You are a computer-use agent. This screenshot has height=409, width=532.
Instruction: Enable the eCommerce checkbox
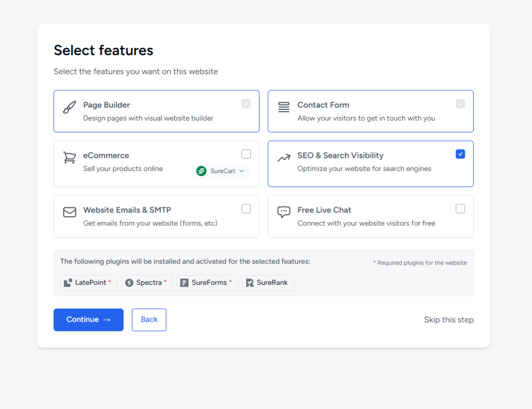click(246, 154)
